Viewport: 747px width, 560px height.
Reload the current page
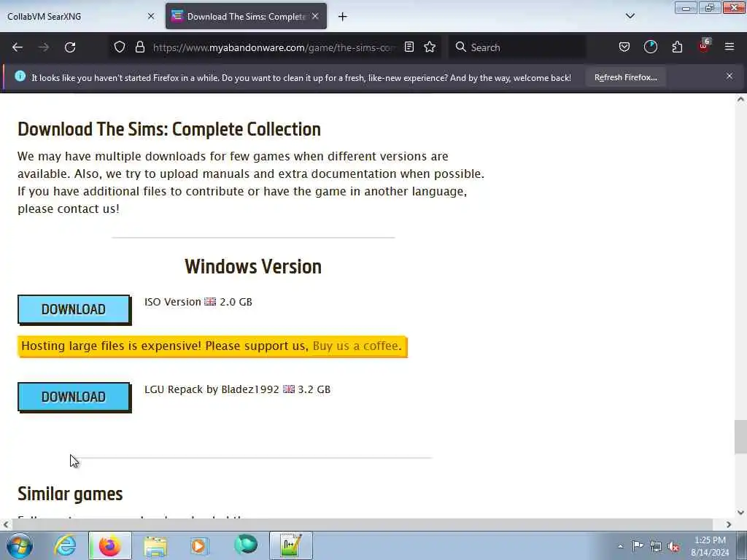(70, 47)
